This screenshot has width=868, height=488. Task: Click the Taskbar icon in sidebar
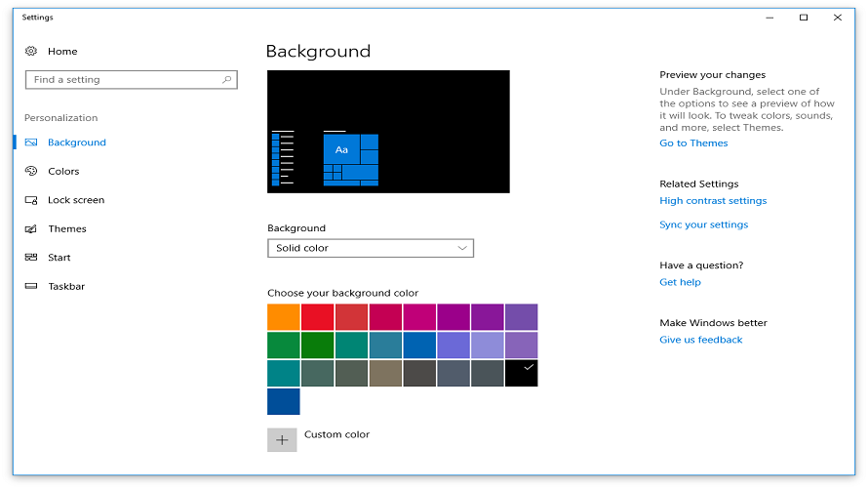tap(31, 286)
